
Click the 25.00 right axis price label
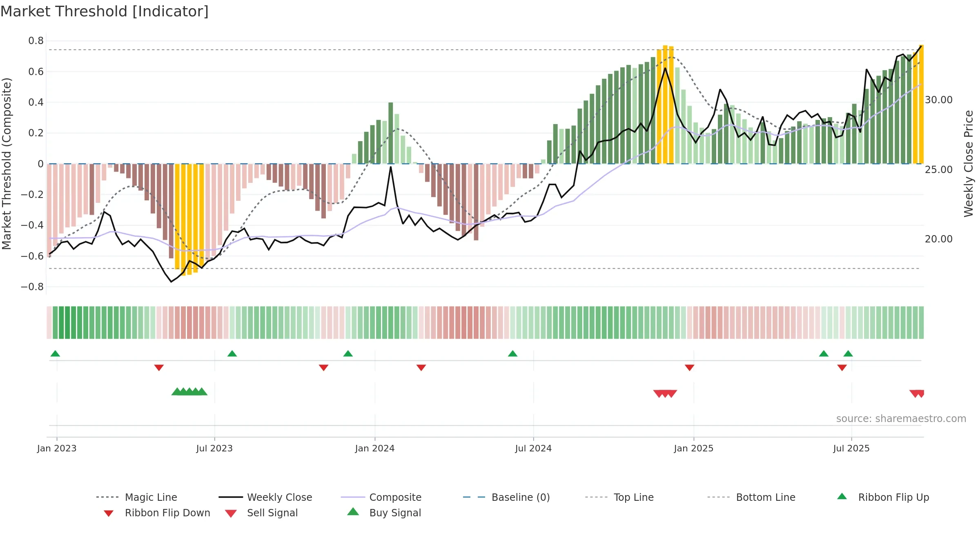tap(939, 170)
